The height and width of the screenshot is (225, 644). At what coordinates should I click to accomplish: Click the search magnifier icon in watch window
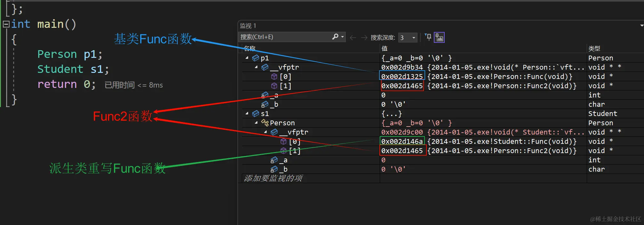335,37
